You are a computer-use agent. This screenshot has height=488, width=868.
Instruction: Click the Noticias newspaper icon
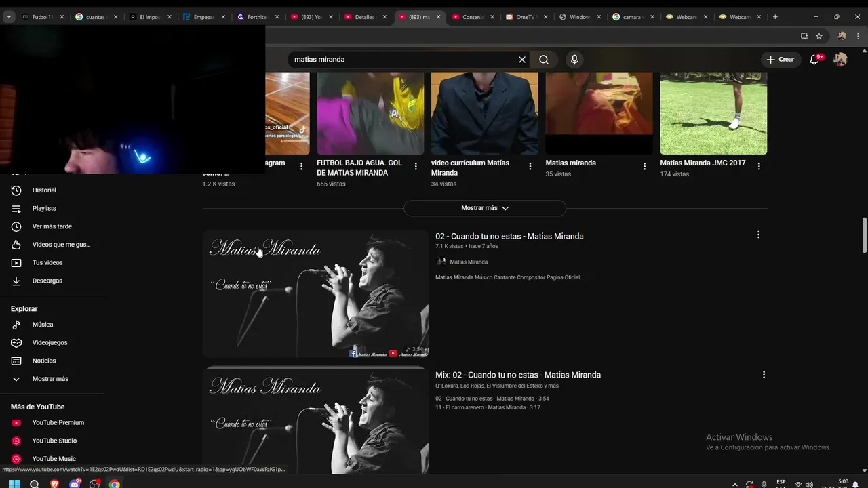click(16, 361)
